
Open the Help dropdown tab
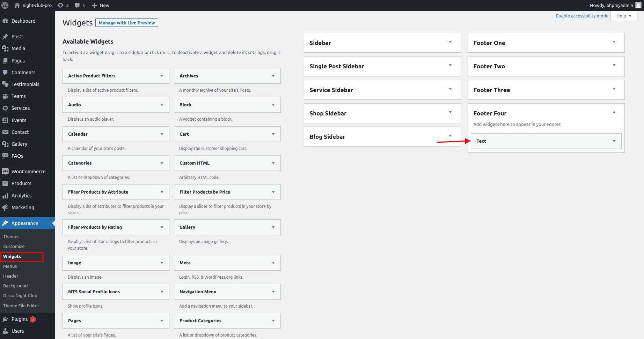(x=624, y=16)
